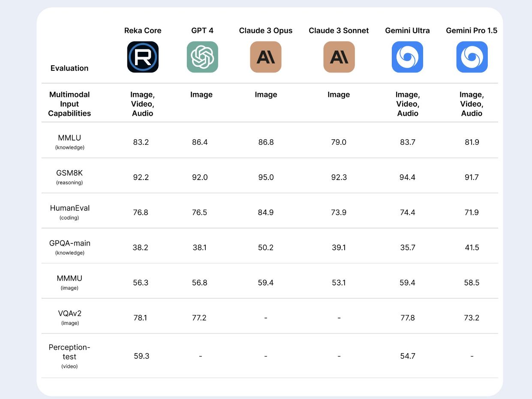
Task: Select the Reka Core column header
Action: click(x=143, y=30)
